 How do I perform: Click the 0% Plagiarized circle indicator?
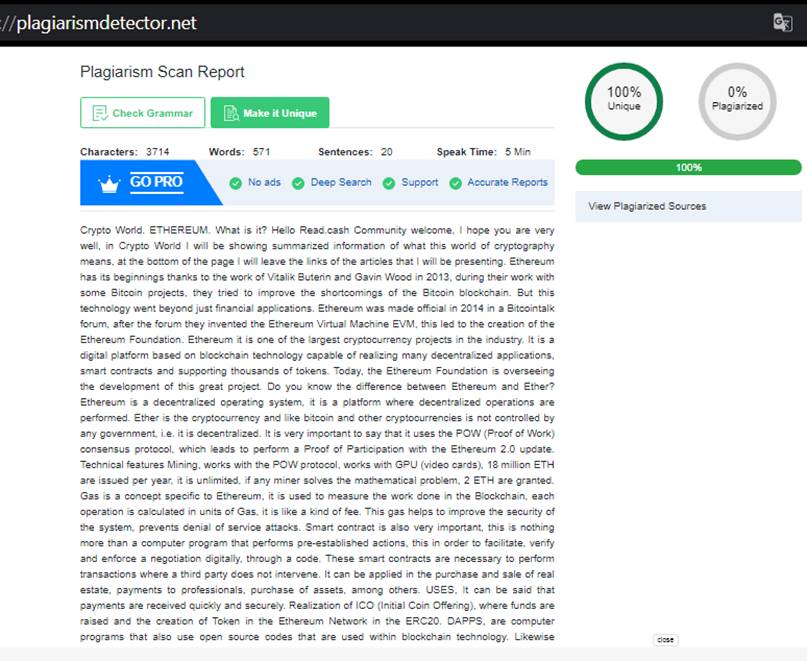pyautogui.click(x=737, y=101)
